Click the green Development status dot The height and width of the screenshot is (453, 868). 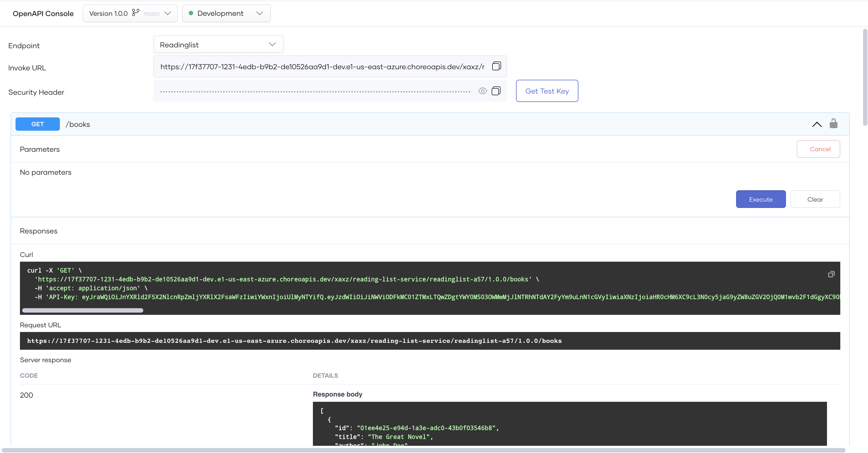click(191, 13)
